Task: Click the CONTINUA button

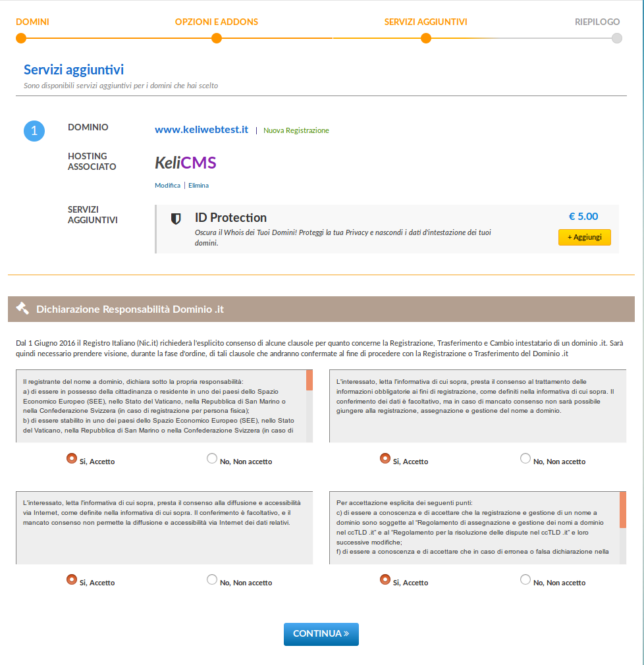Action: pyautogui.click(x=321, y=634)
